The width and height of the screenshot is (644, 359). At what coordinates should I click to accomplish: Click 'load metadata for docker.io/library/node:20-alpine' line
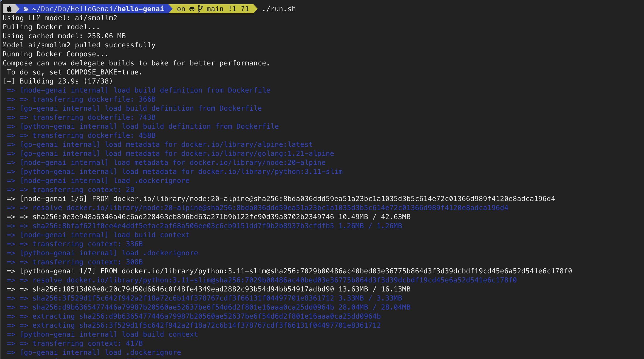click(x=166, y=163)
